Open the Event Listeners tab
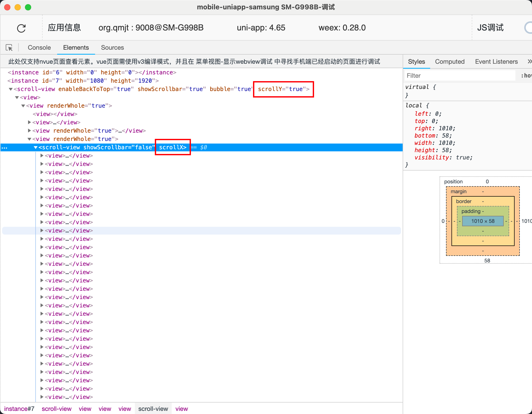532x414 pixels. (496, 62)
